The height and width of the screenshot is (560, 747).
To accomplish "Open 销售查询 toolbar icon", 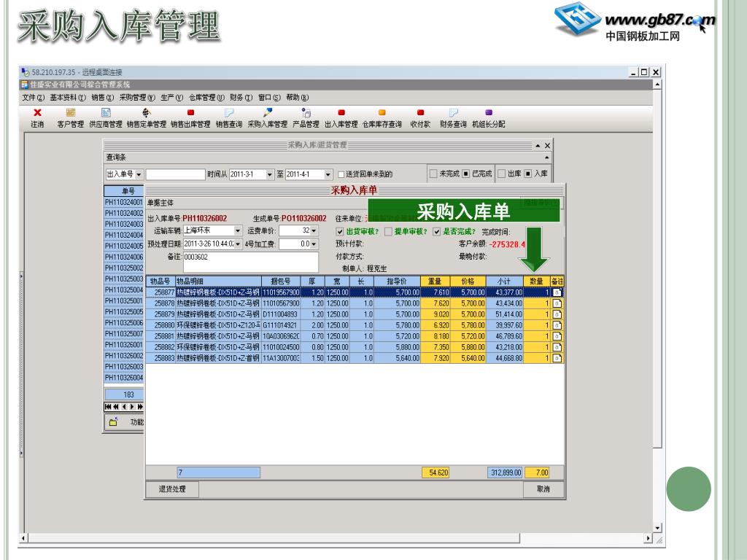I will [229, 113].
